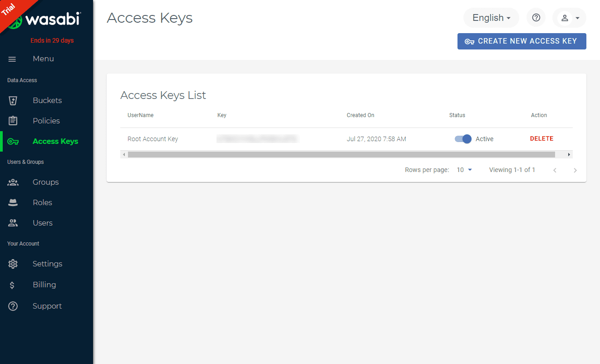Go to the Support menu item

47,306
